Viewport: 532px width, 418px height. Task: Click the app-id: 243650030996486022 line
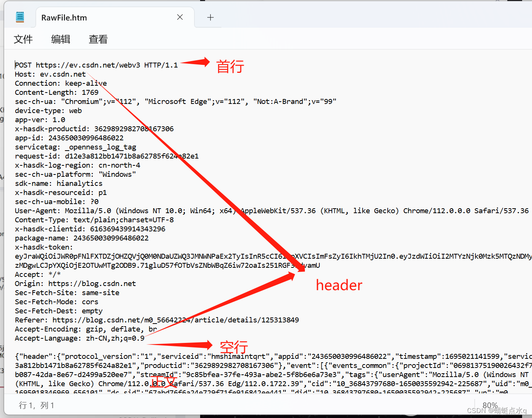[69, 138]
